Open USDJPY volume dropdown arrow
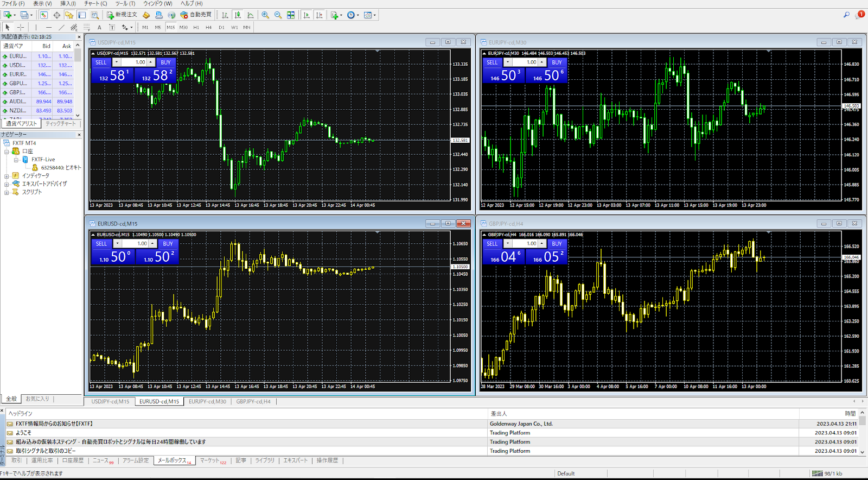 tap(117, 62)
